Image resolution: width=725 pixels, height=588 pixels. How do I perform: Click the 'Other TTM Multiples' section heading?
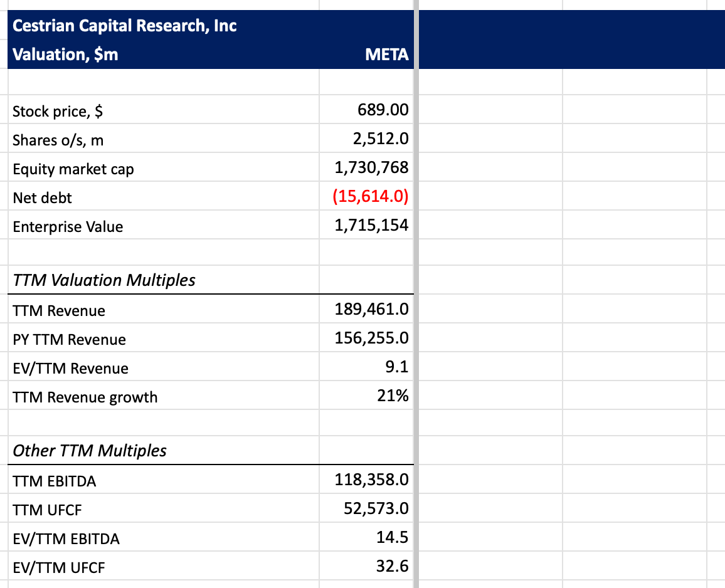coord(90,450)
